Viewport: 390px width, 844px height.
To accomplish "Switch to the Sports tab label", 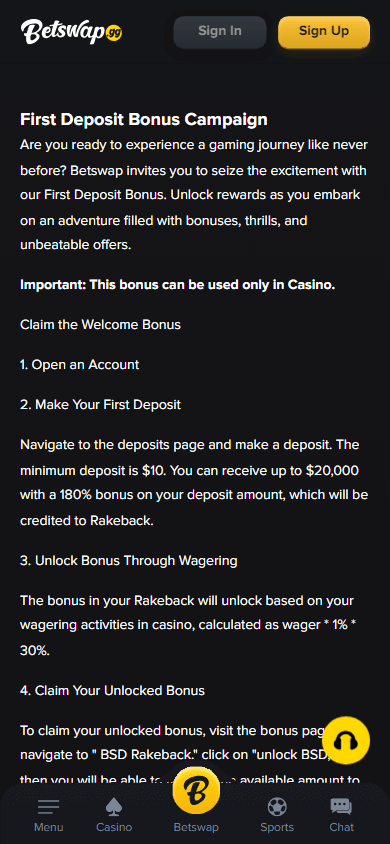I will tap(277, 827).
